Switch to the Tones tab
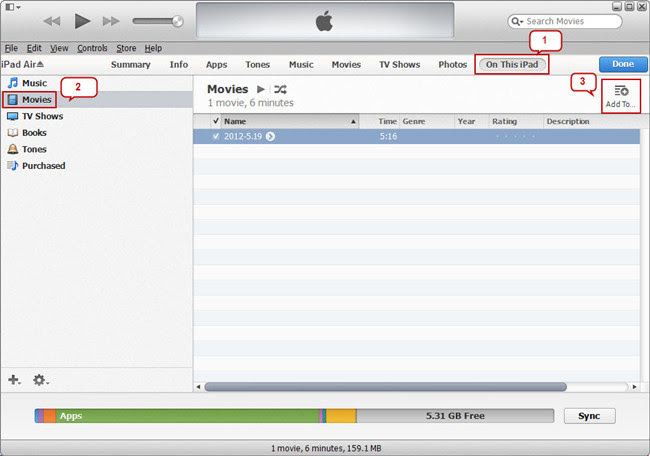Viewport: 650px width, 456px height. (257, 65)
